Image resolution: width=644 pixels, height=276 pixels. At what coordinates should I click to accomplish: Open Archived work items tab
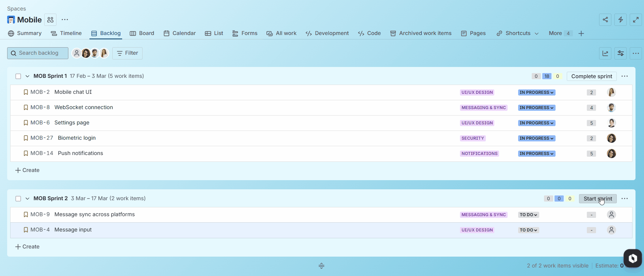[x=421, y=33]
